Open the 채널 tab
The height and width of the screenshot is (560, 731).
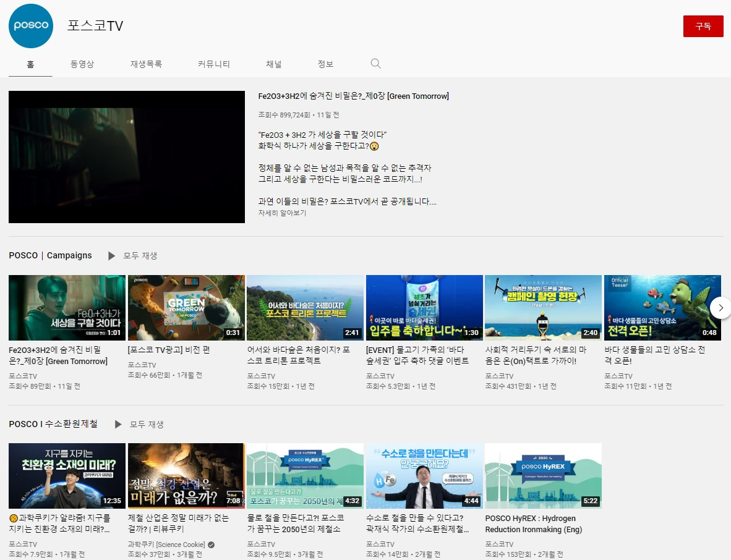click(273, 64)
